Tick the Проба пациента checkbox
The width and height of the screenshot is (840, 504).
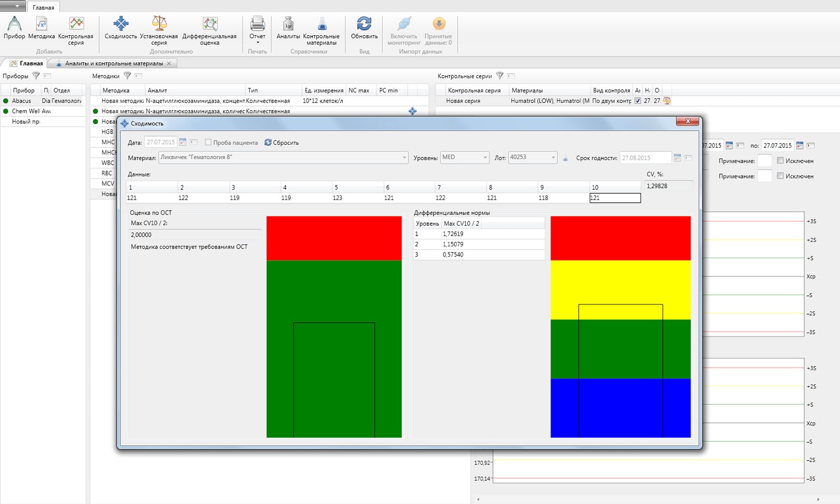pyautogui.click(x=208, y=142)
